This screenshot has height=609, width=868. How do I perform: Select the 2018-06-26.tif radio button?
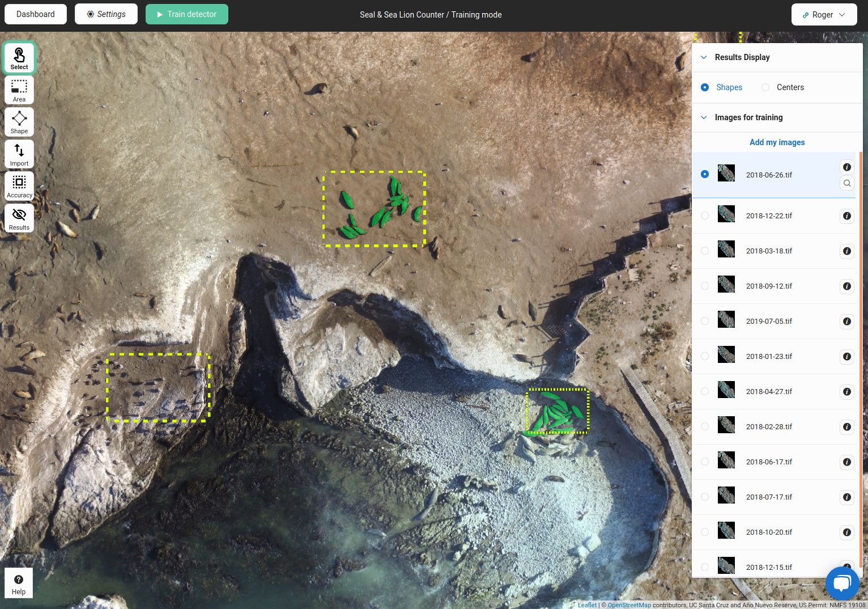click(705, 174)
